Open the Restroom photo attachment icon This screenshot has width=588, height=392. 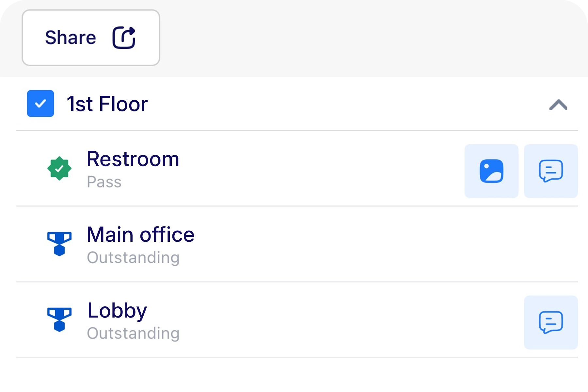[x=491, y=171]
